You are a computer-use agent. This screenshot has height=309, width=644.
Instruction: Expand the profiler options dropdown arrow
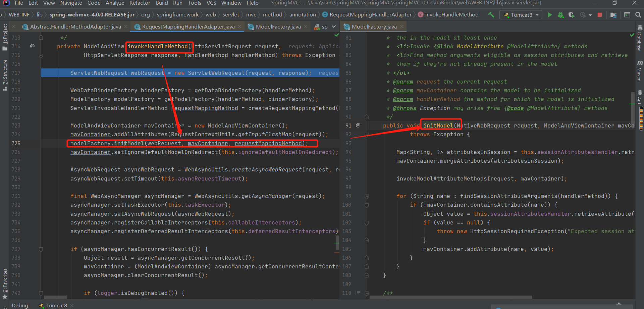point(590,15)
